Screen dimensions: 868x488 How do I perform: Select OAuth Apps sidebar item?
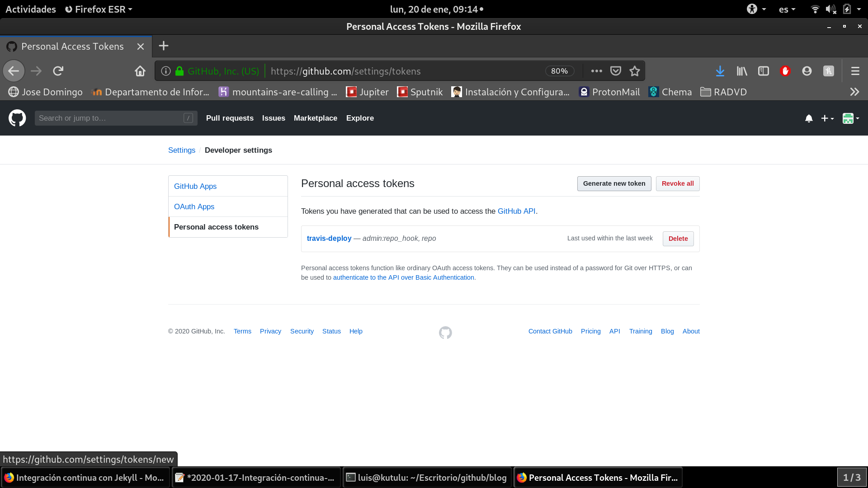coord(194,206)
